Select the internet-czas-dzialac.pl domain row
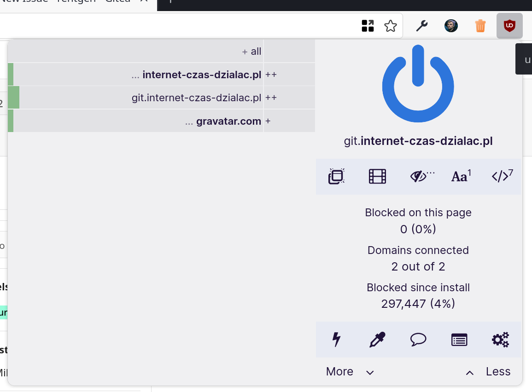 pyautogui.click(x=202, y=75)
